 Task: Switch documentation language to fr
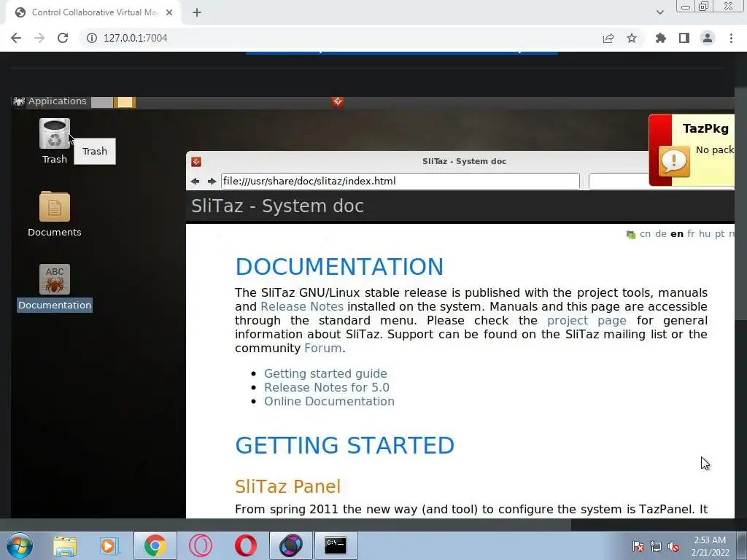pyautogui.click(x=691, y=234)
